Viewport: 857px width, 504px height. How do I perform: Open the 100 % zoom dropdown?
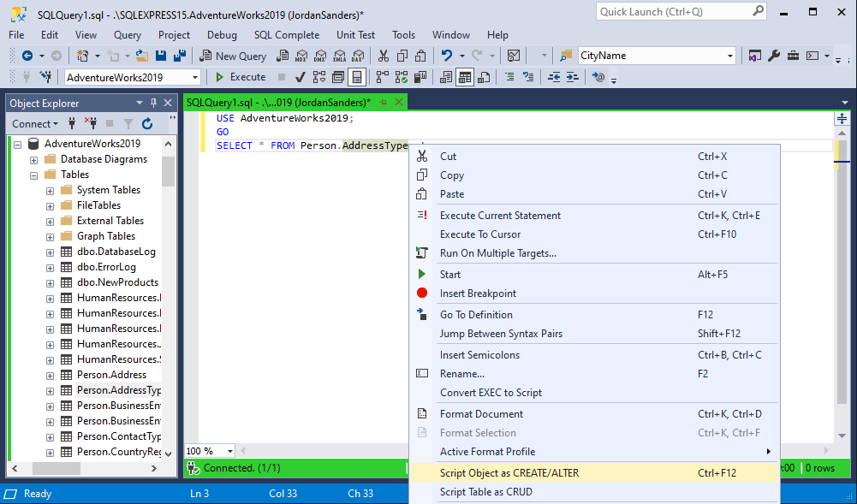click(230, 451)
